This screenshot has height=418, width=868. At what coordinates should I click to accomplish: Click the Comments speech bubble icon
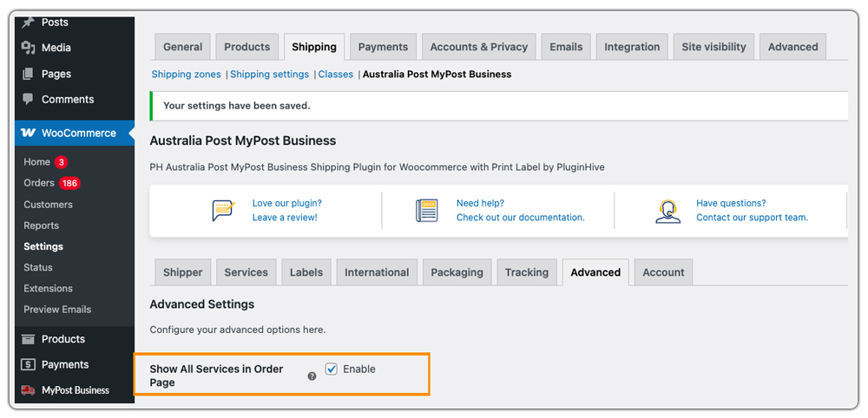(x=28, y=99)
